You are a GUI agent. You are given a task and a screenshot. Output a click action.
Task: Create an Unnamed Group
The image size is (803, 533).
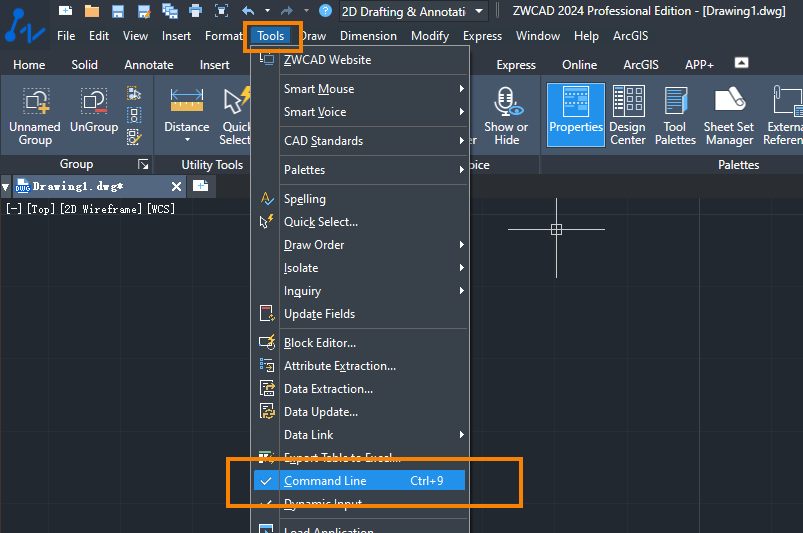(x=35, y=116)
